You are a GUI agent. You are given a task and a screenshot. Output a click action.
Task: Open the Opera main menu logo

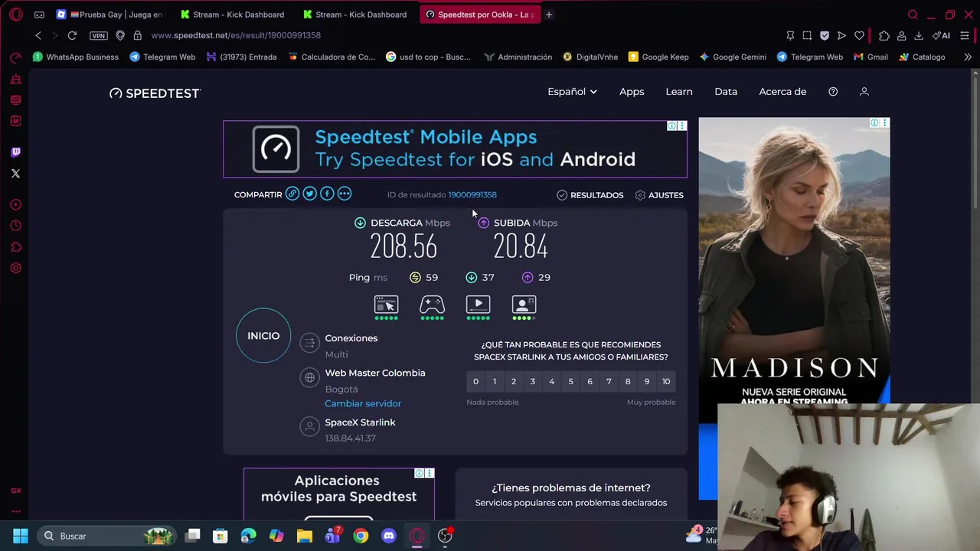15,15
